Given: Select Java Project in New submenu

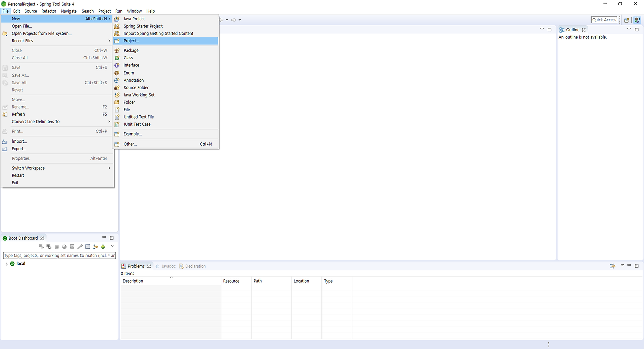Looking at the screenshot, I should pos(166,19).
